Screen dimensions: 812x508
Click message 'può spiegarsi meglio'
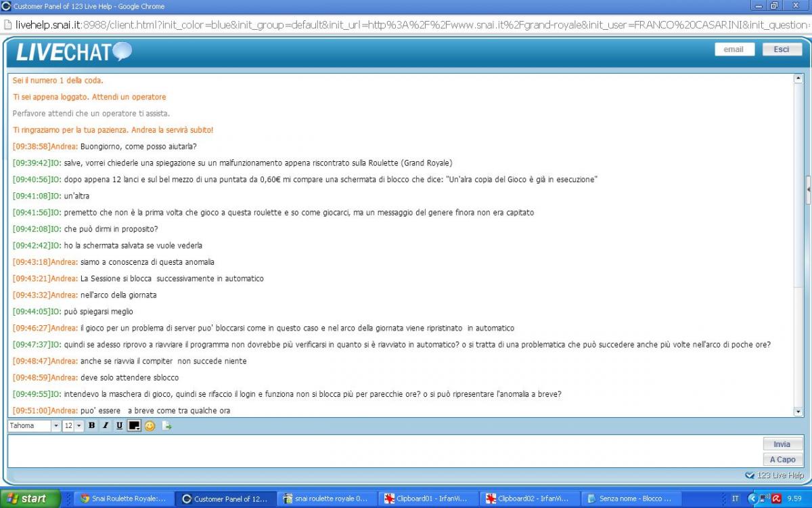[98, 312]
